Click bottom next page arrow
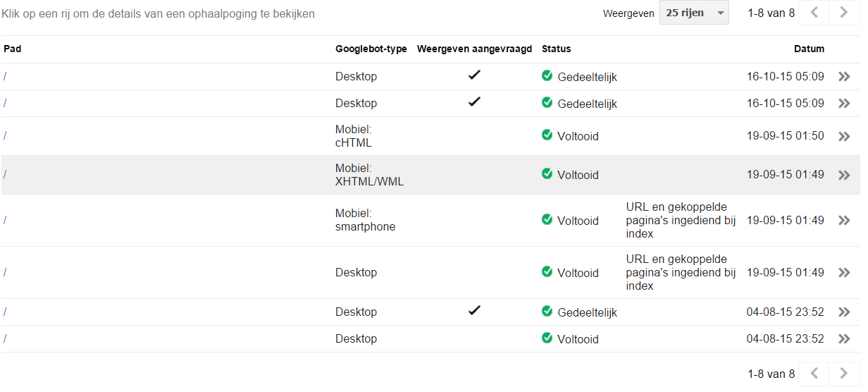The width and height of the screenshot is (868, 392). tap(843, 374)
